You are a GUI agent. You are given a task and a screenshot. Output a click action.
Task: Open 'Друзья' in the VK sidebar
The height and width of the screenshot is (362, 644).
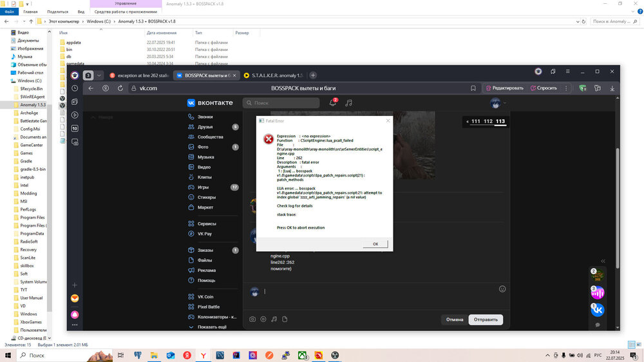(206, 127)
